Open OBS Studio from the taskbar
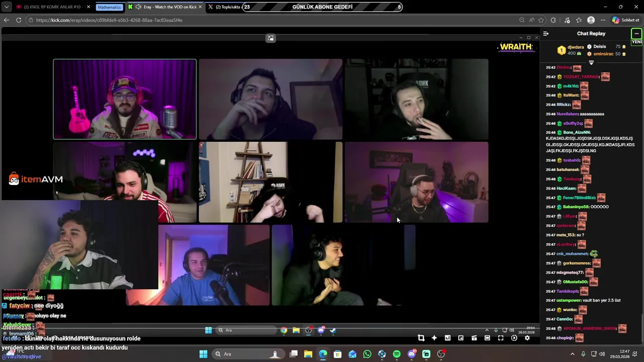 (x=441, y=354)
